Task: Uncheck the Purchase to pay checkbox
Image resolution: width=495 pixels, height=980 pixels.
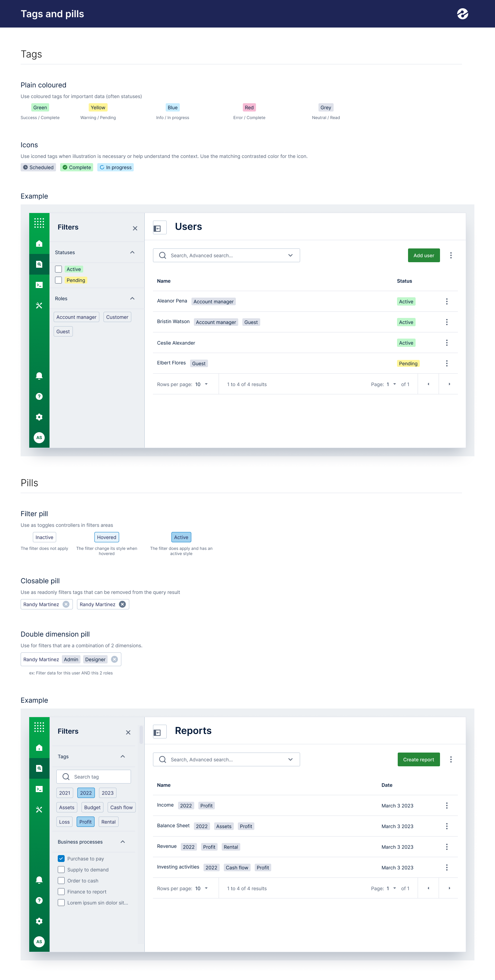Action: [x=61, y=858]
